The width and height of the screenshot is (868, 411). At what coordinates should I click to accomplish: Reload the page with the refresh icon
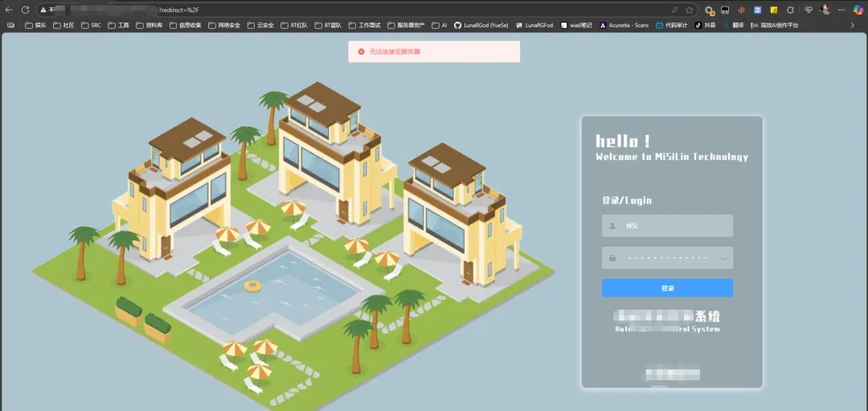click(x=25, y=10)
